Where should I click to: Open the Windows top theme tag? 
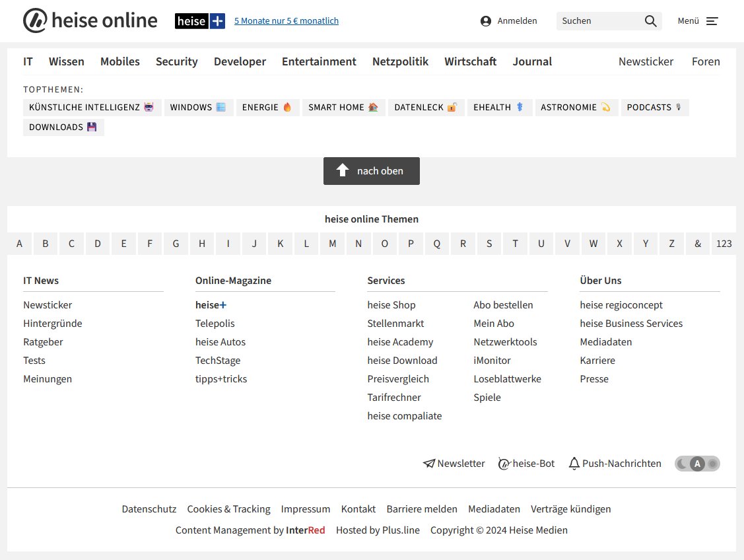[198, 107]
